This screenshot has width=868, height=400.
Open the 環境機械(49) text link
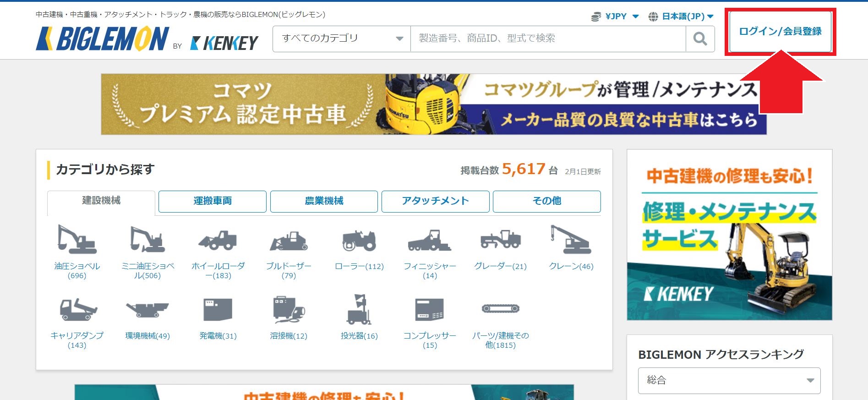[x=147, y=336]
